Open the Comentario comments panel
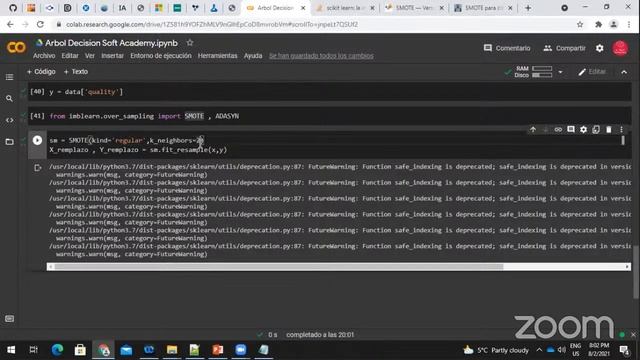This screenshot has width=640, height=360. tap(507, 48)
